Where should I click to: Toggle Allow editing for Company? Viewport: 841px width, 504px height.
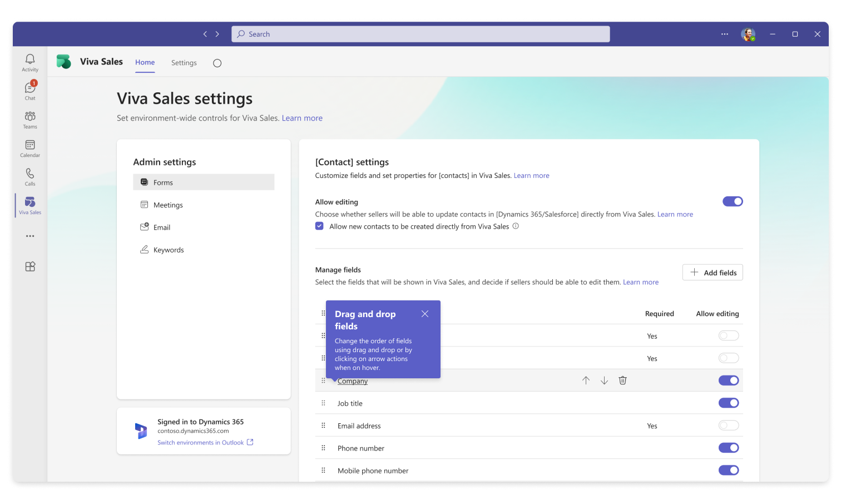[x=729, y=381]
